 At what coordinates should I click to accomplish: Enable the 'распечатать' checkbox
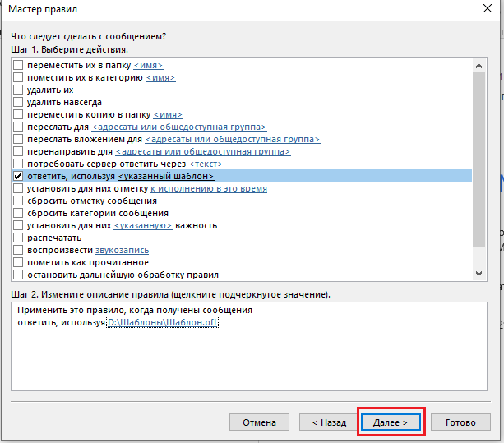(18, 238)
